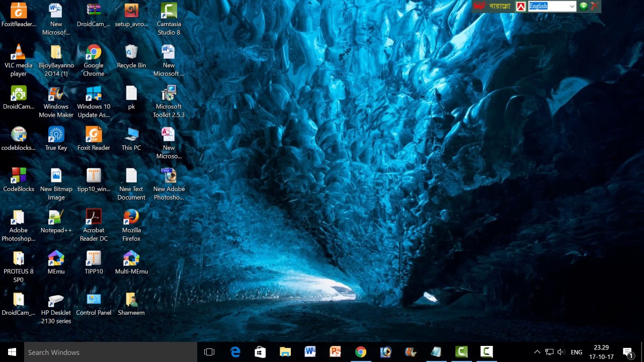Select FoxitReader installer icon at top
Image resolution: width=644 pixels, height=362 pixels.
click(x=19, y=15)
